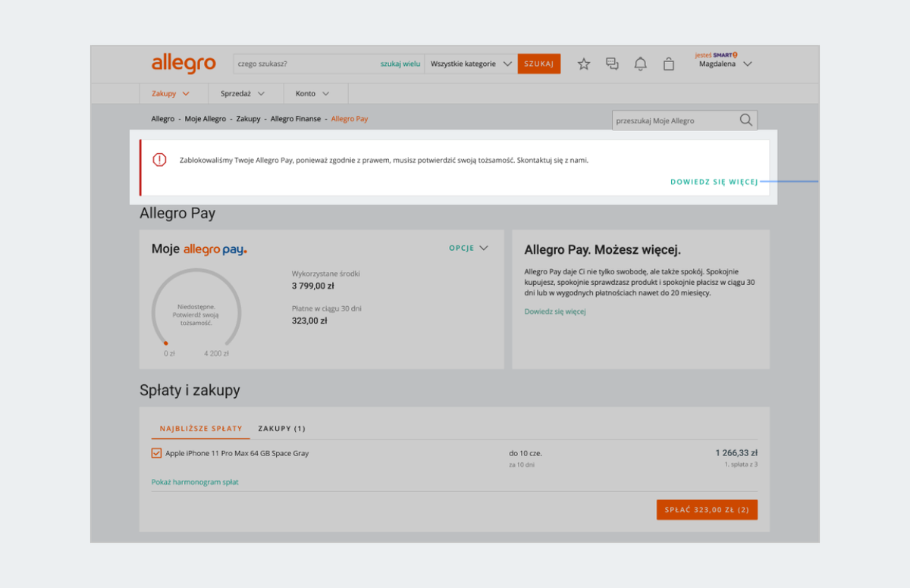Click red warning exclamation icon

tap(159, 160)
